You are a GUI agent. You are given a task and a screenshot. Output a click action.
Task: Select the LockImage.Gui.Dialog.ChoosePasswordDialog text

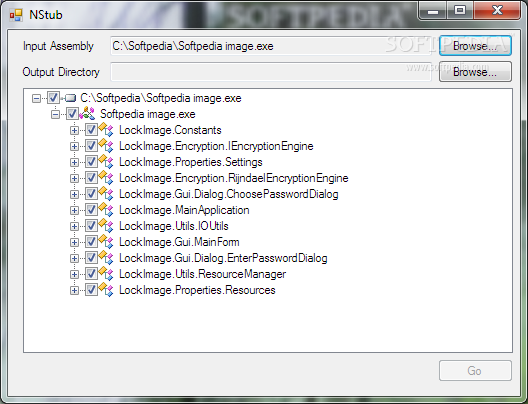[x=229, y=194]
